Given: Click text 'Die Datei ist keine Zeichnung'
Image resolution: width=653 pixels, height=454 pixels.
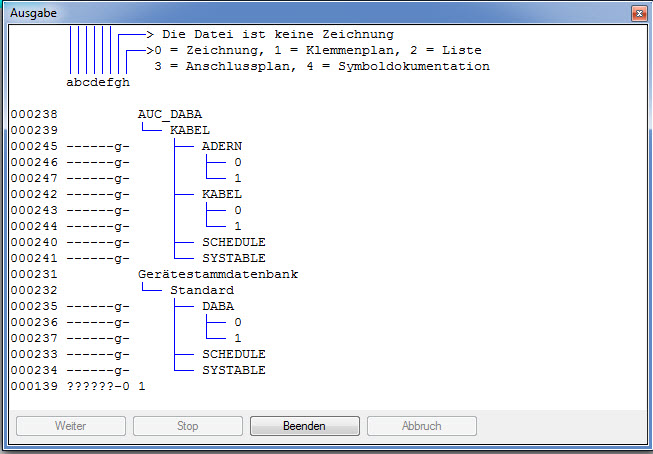Looking at the screenshot, I should point(278,34).
